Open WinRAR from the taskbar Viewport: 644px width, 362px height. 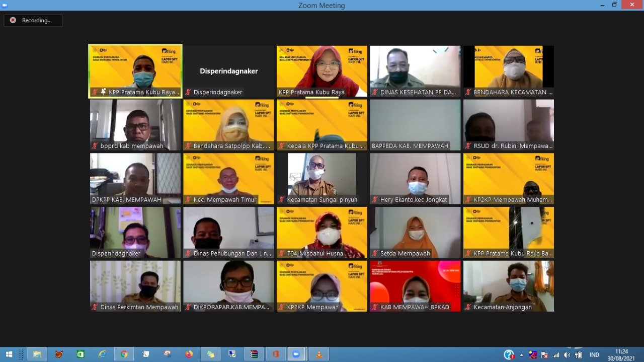254,354
